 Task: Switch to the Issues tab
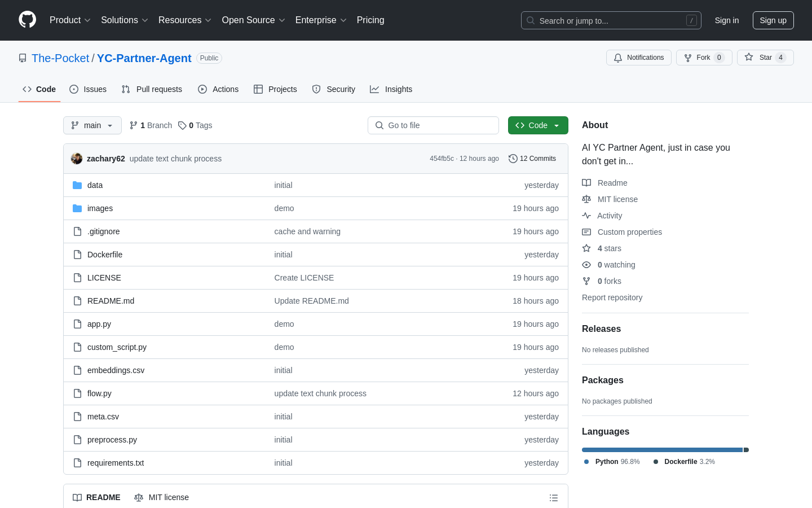tap(88, 89)
